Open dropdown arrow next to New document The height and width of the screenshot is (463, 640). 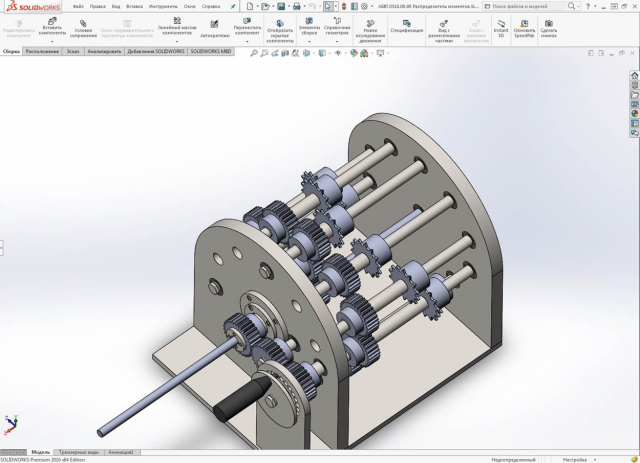point(257,7)
